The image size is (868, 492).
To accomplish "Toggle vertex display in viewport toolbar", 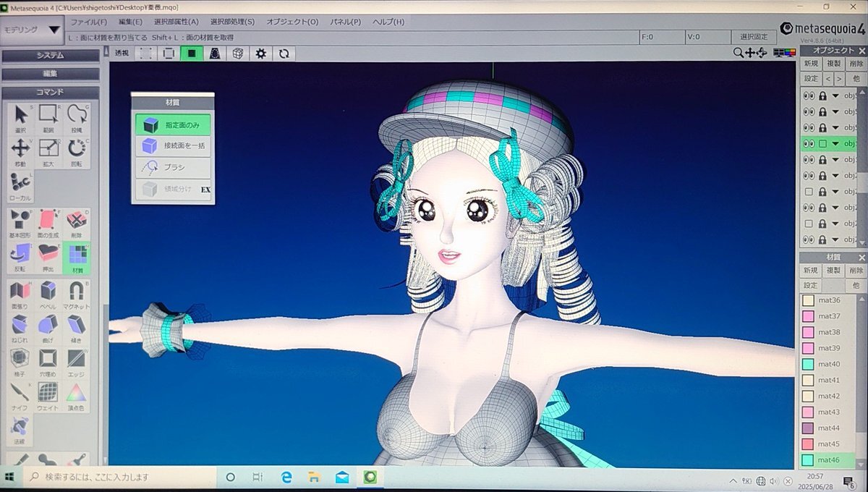I will [146, 53].
